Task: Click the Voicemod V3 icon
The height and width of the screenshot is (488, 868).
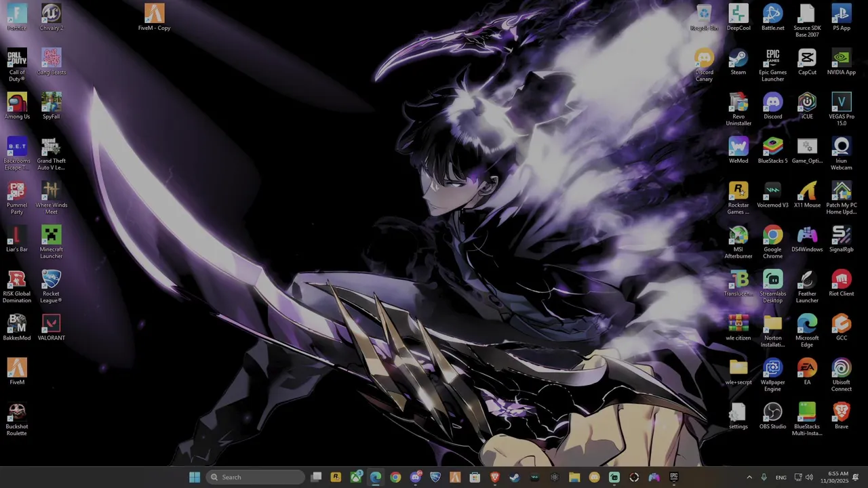Action: tap(773, 195)
